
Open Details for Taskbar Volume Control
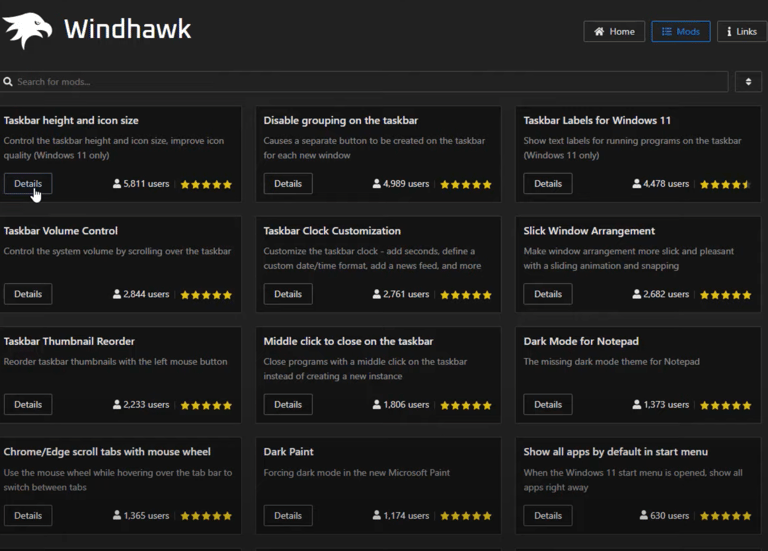(28, 294)
